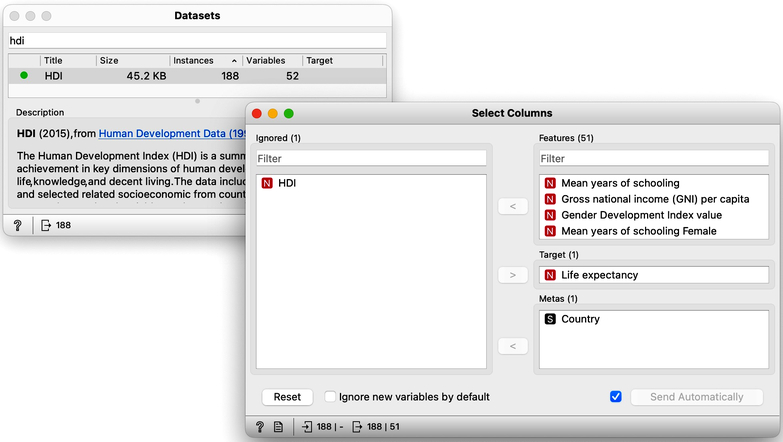Open the Human Development Data link
The image size is (783, 442).
tap(172, 133)
